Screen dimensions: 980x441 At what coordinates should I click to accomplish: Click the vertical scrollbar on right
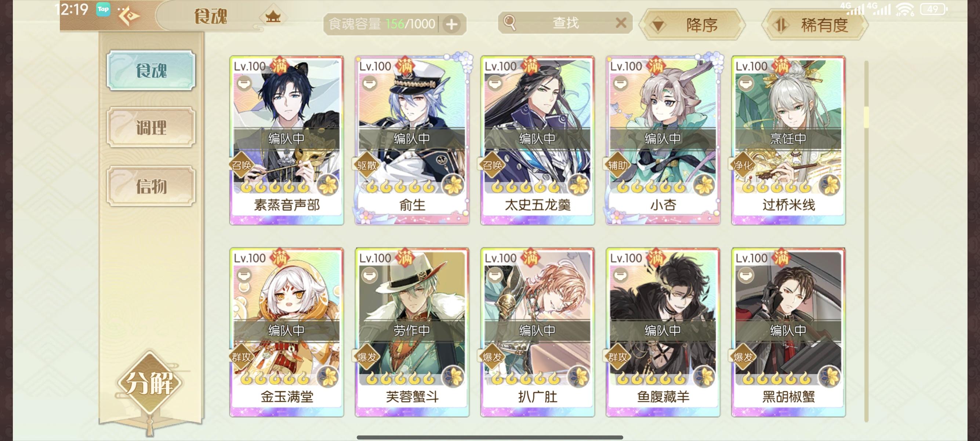click(866, 241)
